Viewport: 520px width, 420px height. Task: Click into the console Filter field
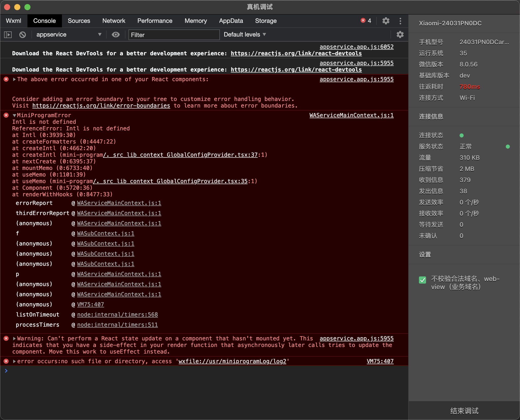click(174, 35)
